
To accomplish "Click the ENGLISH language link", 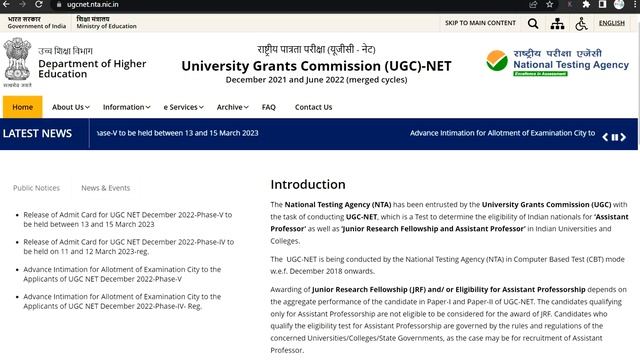I will pyautogui.click(x=611, y=23).
